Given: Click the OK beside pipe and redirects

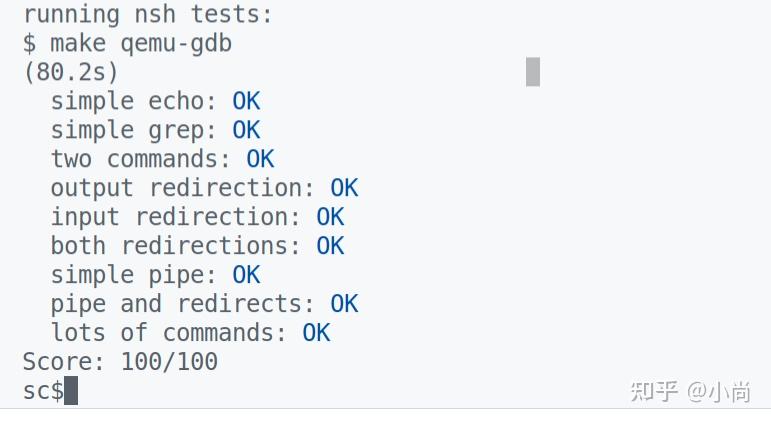Looking at the screenshot, I should coord(344,304).
